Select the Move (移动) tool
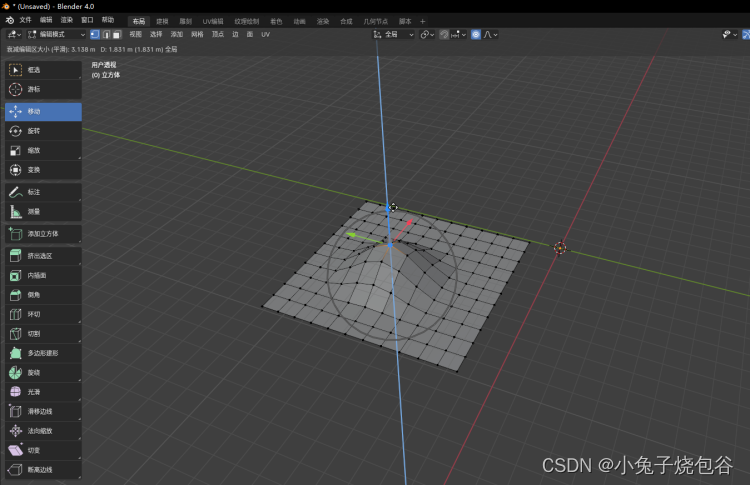 click(x=43, y=111)
